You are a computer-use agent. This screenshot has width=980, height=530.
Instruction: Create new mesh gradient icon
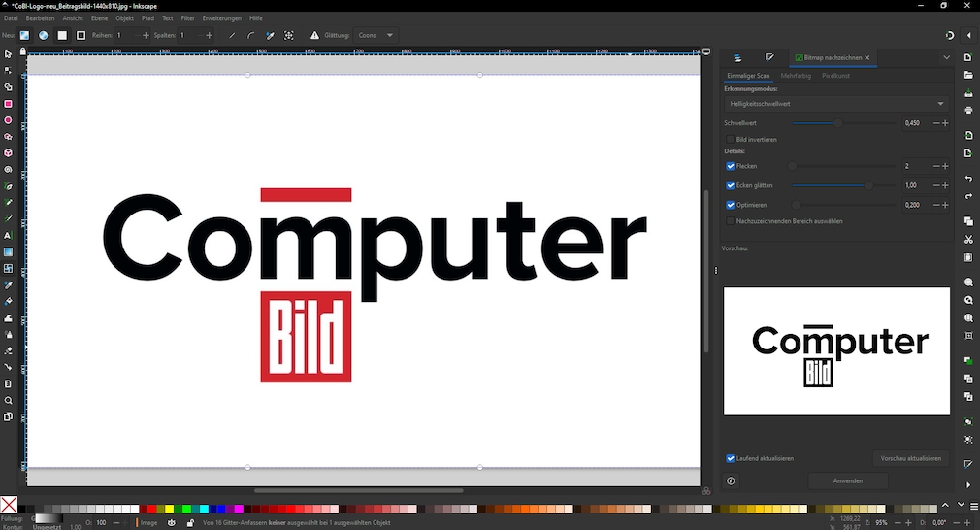click(x=24, y=36)
